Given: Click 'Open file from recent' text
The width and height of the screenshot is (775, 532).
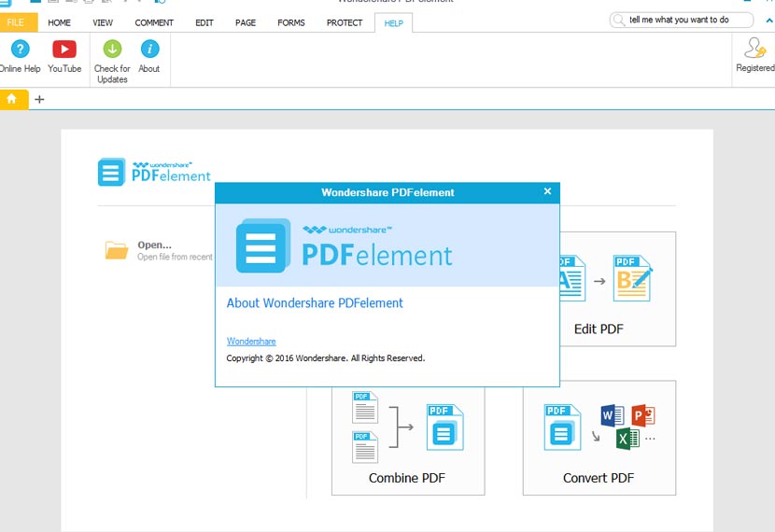Looking at the screenshot, I should pyautogui.click(x=175, y=257).
